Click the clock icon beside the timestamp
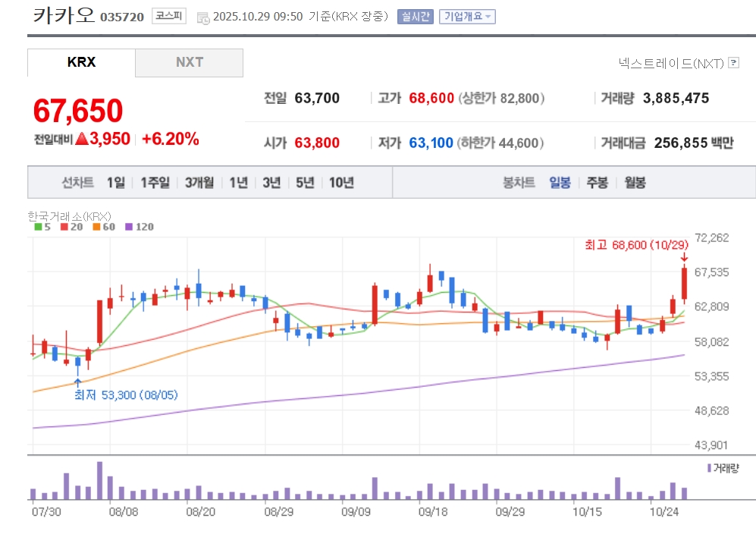 coord(203,18)
